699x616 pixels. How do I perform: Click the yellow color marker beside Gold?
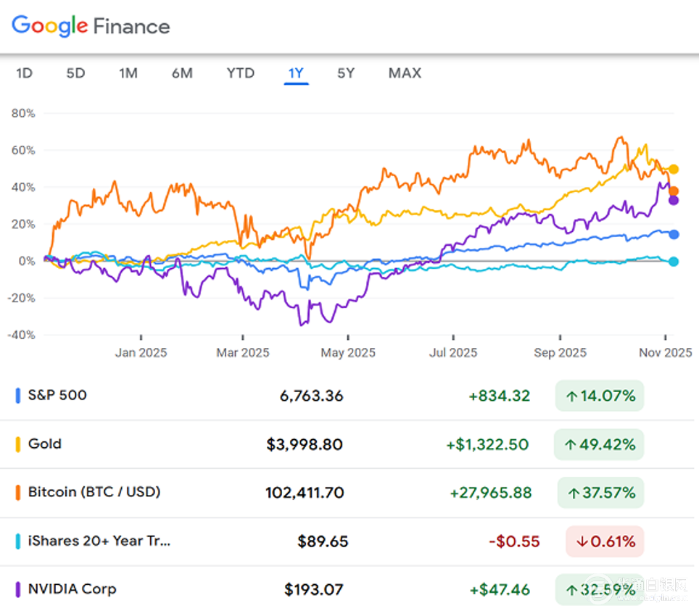click(x=18, y=444)
